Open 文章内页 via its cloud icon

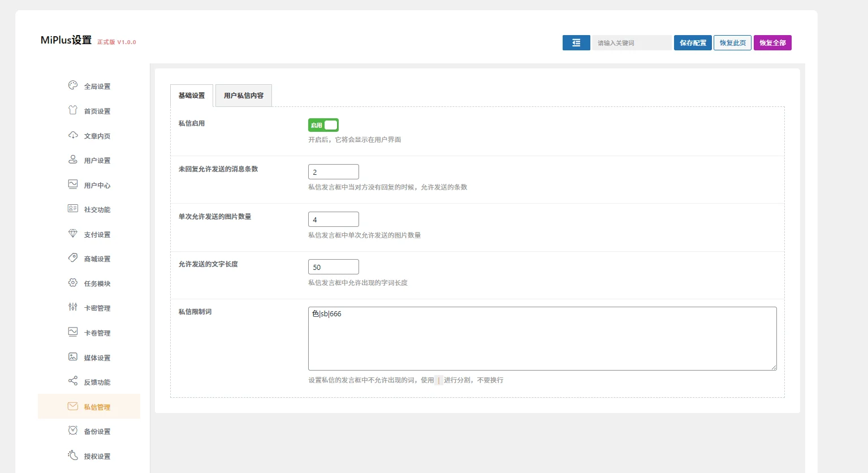pos(73,135)
